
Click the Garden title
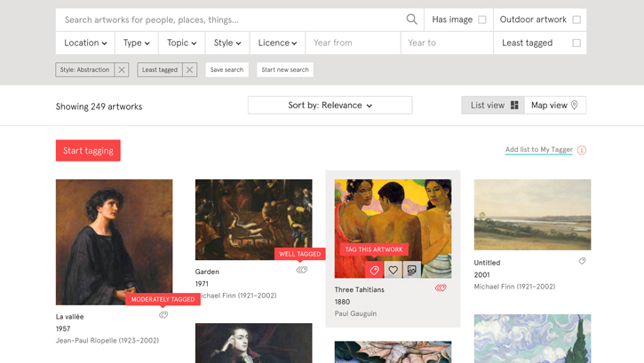point(207,272)
